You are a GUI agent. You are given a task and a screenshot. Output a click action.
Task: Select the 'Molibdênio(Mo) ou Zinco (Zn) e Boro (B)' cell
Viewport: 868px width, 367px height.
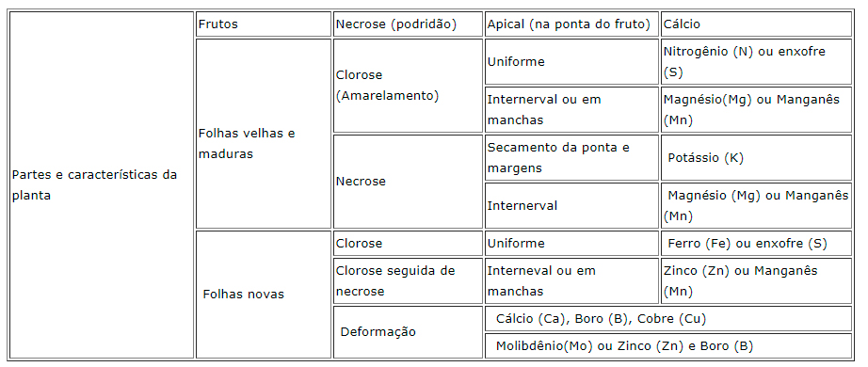(668, 346)
